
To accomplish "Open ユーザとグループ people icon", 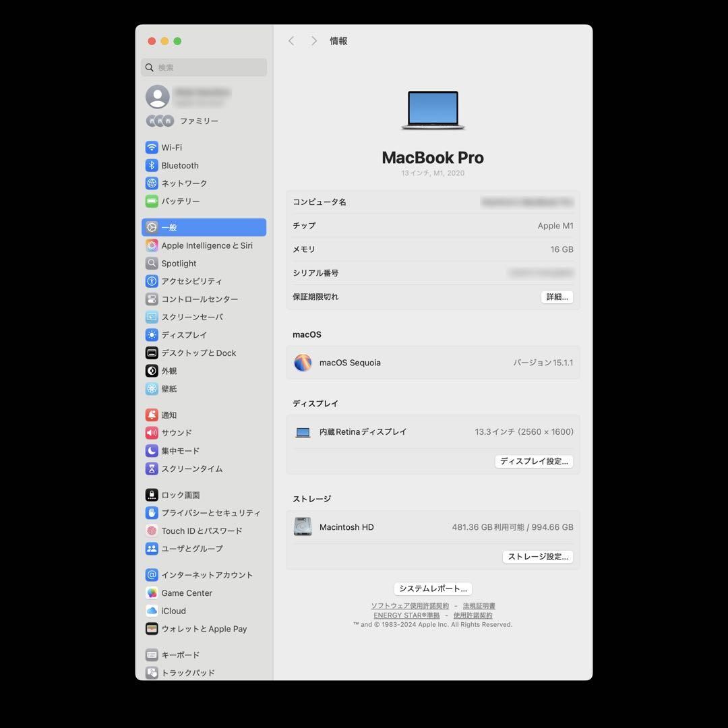I will (152, 548).
